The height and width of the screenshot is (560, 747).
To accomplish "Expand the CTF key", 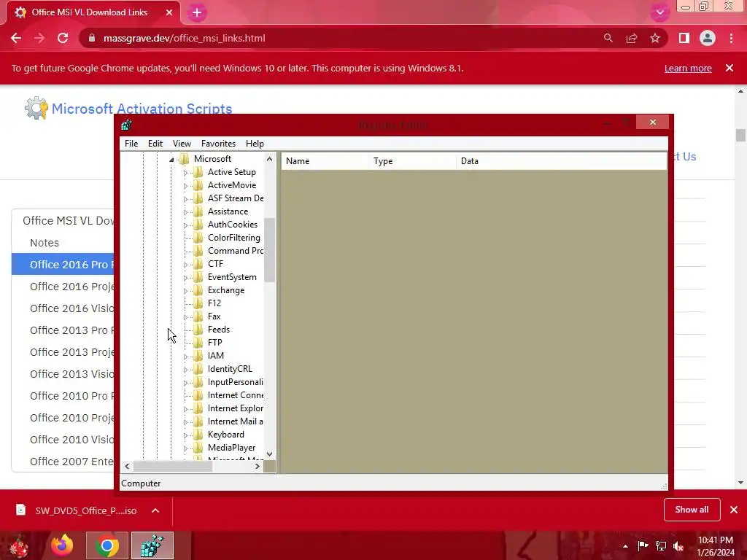I will click(185, 265).
